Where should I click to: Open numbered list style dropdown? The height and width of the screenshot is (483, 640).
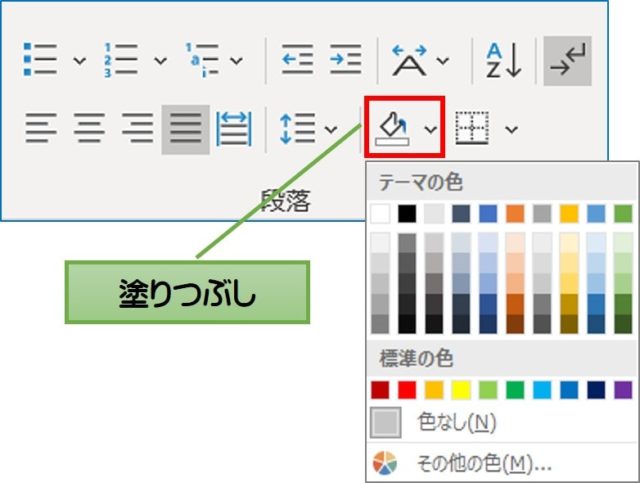coord(160,61)
